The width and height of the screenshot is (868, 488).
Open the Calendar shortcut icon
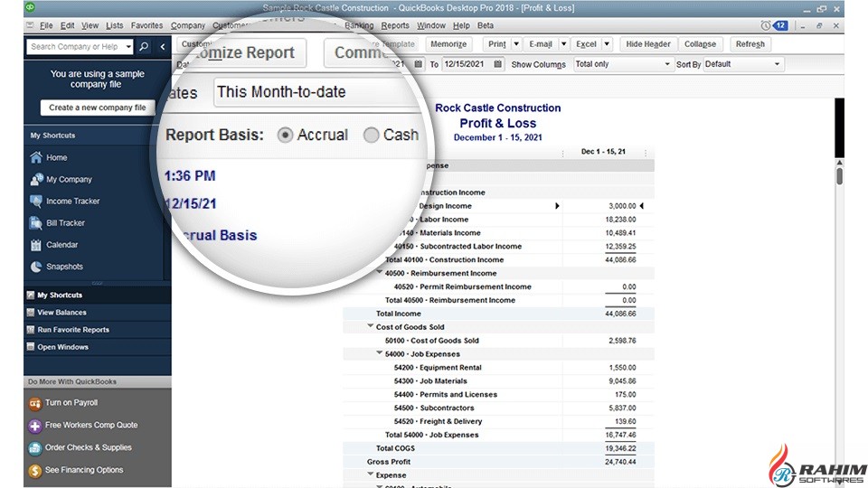pos(36,245)
